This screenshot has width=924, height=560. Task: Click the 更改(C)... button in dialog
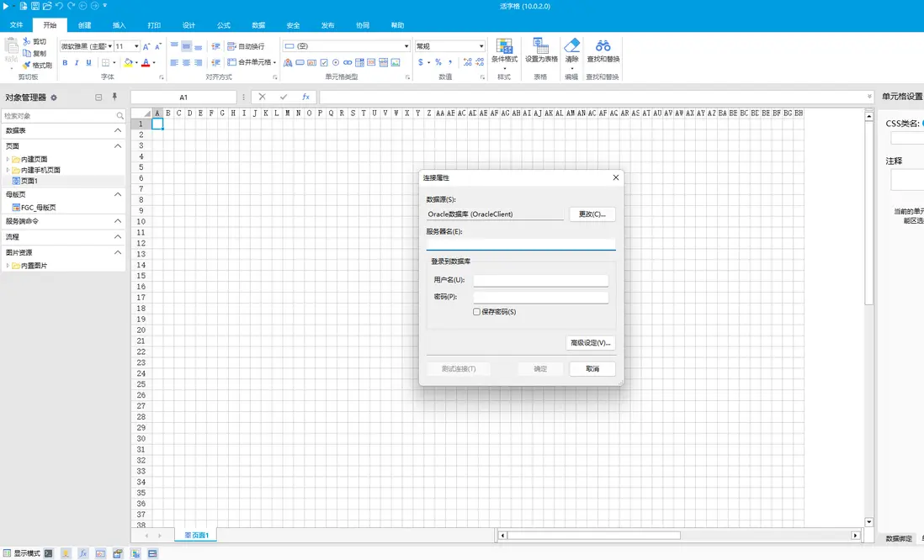click(592, 214)
